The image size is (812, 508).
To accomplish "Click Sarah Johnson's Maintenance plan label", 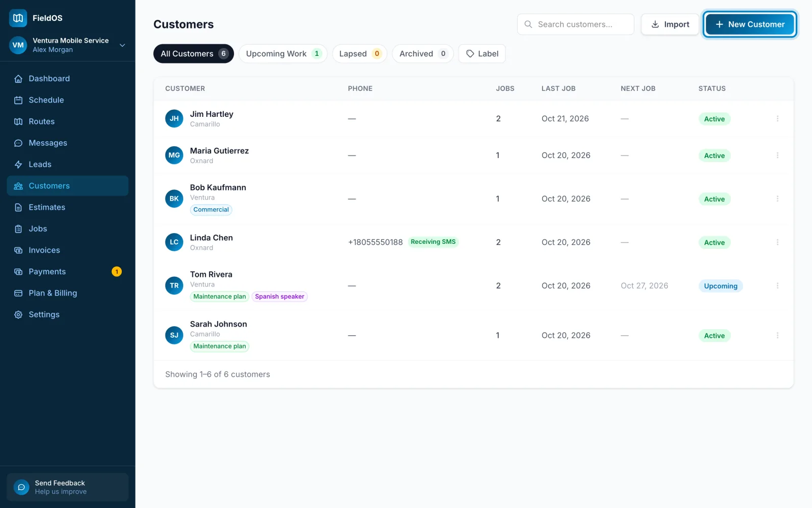I will tap(220, 346).
